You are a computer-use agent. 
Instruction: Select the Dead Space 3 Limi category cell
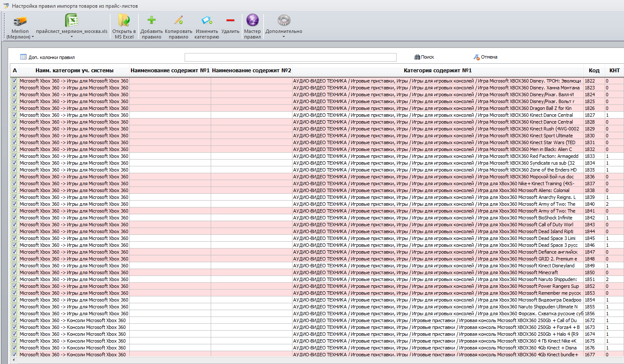(438, 238)
